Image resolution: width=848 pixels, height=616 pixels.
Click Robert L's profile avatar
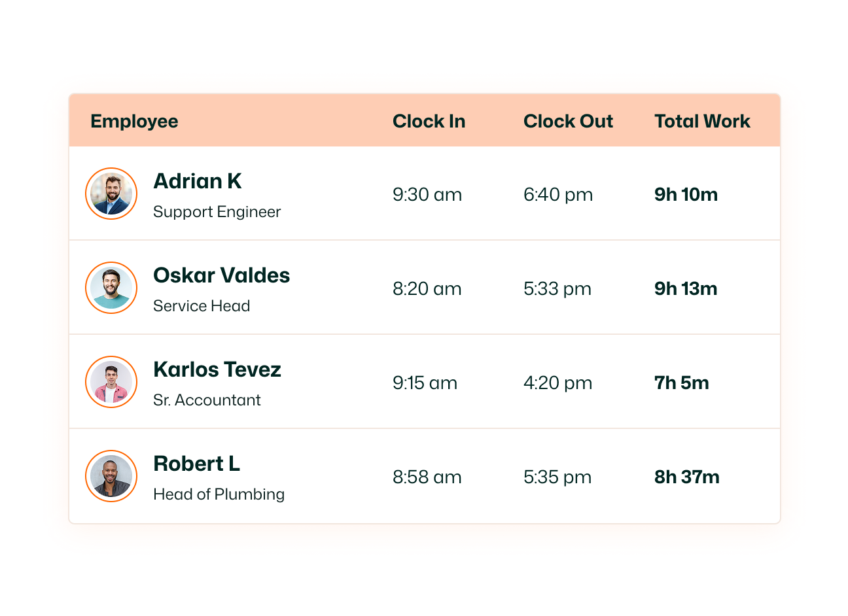[111, 476]
